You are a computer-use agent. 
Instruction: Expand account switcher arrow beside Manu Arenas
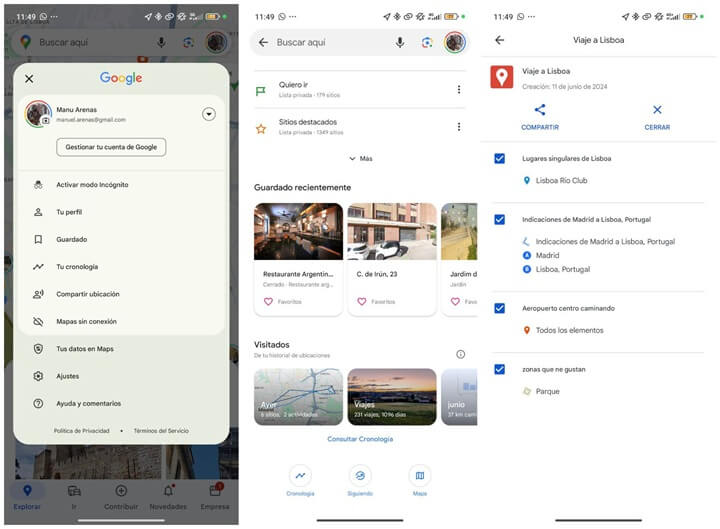click(x=209, y=114)
